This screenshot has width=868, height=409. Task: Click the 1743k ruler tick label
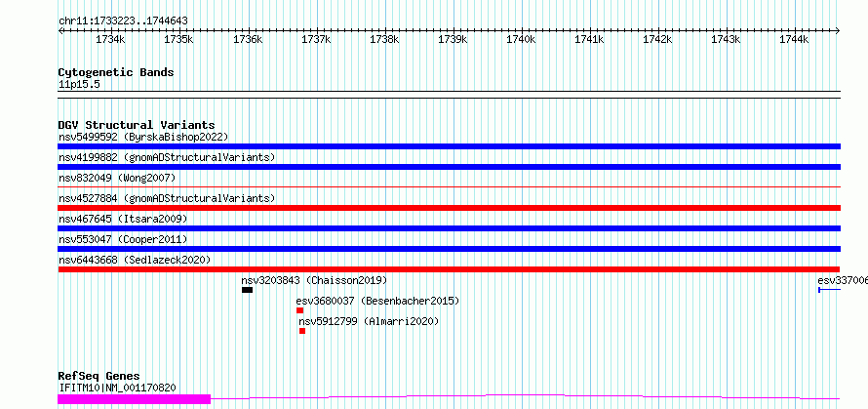pyautogui.click(x=726, y=39)
